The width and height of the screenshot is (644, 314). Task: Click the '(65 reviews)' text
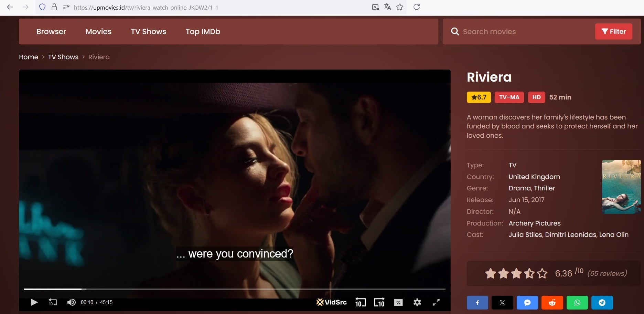click(x=607, y=274)
